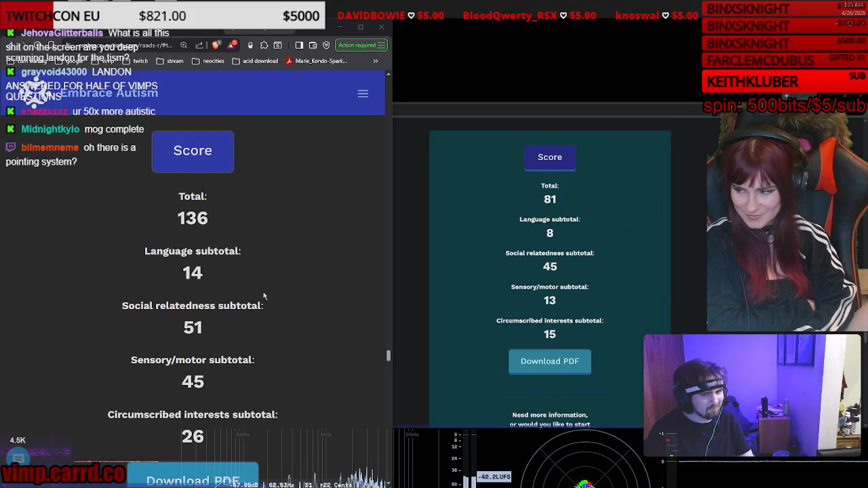Click the zoom magnifier icon in address bar
Screen dimensions: 868x488
184,45
